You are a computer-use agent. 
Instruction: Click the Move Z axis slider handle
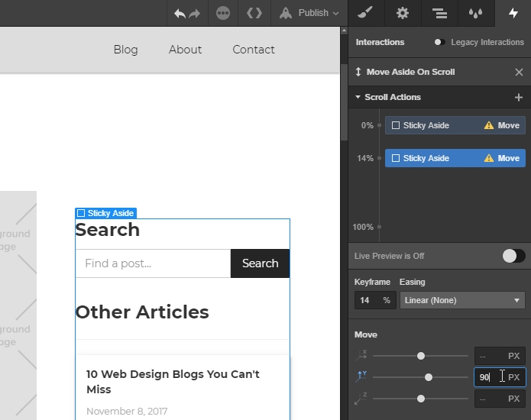pyautogui.click(x=421, y=399)
